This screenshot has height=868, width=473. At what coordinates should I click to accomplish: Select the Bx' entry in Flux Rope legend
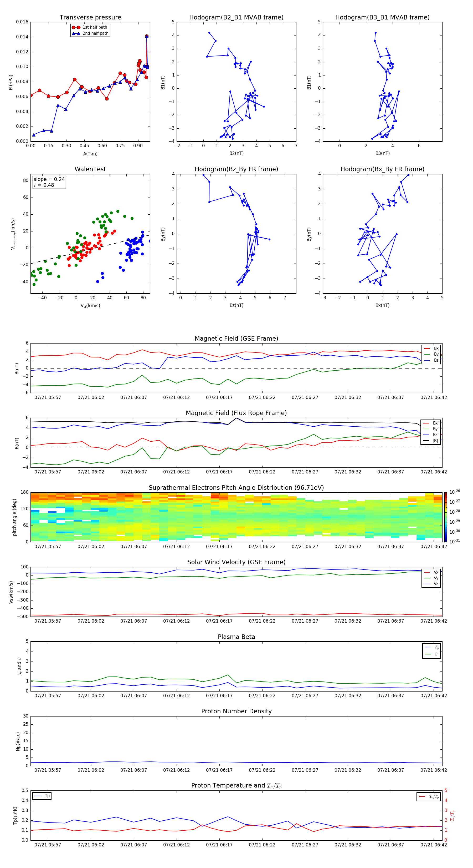click(x=431, y=423)
